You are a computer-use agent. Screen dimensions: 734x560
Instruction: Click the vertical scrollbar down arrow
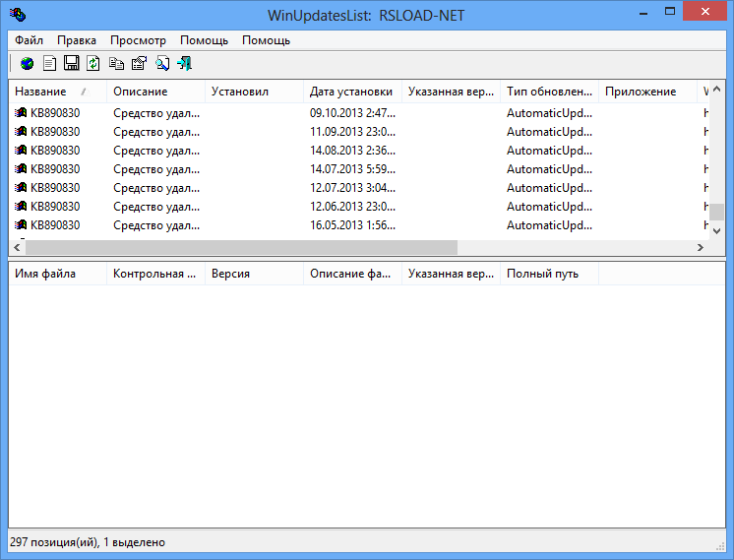716,231
